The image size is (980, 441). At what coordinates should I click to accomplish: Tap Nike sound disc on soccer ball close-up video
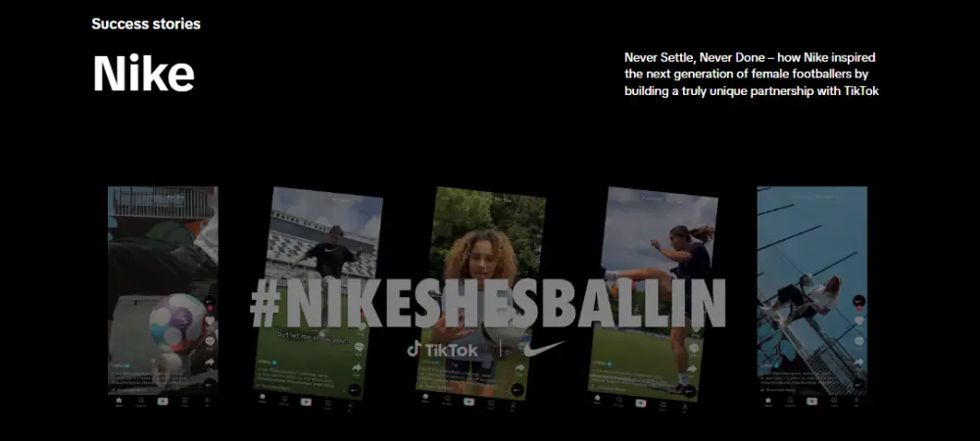click(210, 384)
